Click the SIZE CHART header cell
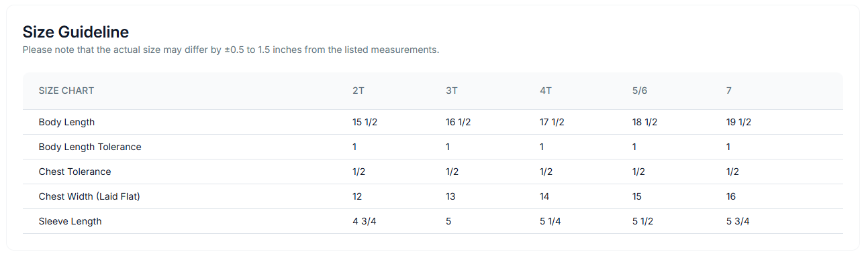 (x=66, y=90)
